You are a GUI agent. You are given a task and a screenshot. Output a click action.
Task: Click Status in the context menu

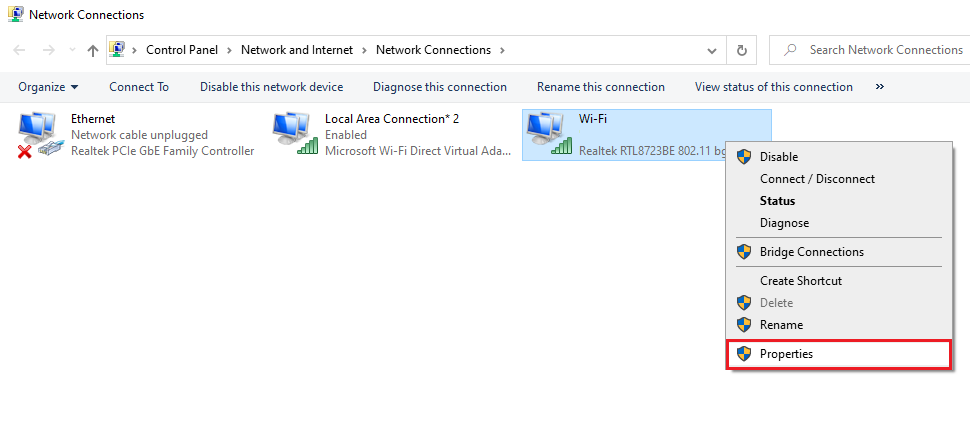777,201
